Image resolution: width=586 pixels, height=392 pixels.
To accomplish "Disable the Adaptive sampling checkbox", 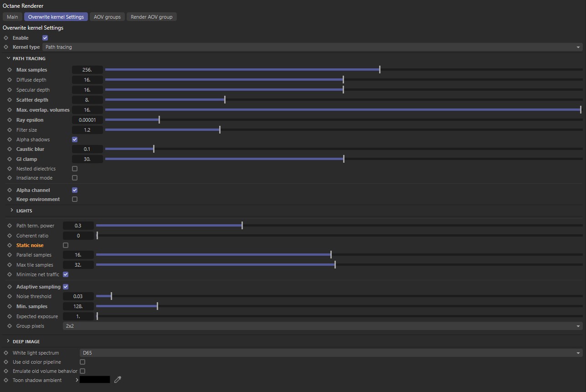I will (66, 287).
